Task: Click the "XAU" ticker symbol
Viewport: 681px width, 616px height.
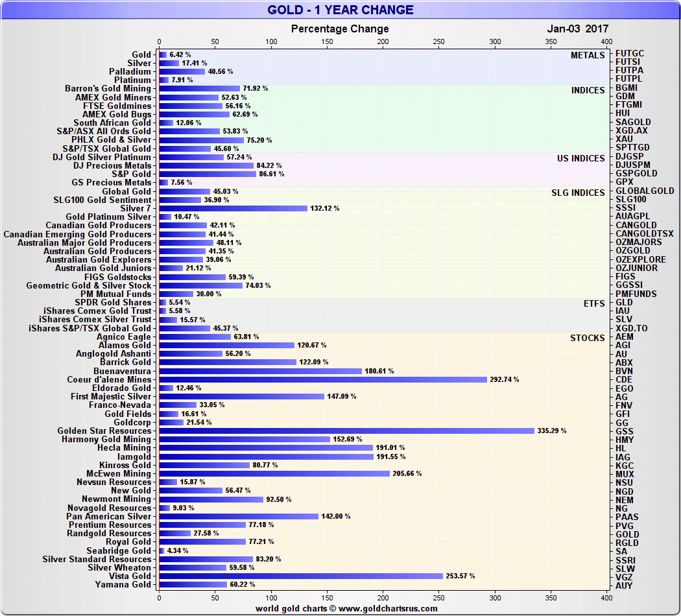Action: pos(624,139)
